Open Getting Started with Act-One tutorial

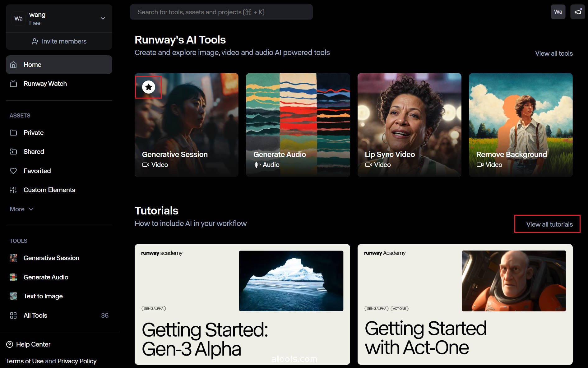click(x=465, y=304)
